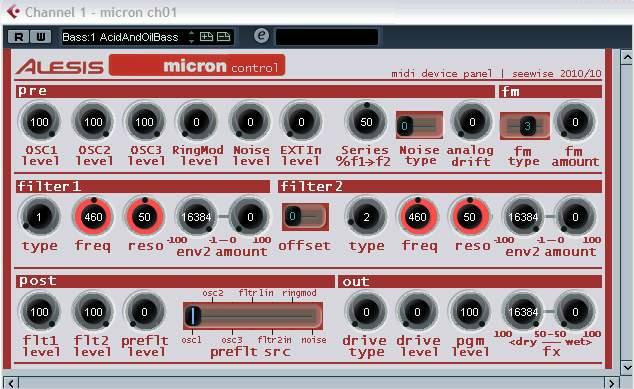Click the 'seewise 2010/10' text
This screenshot has height=389, width=634.
coord(557,74)
